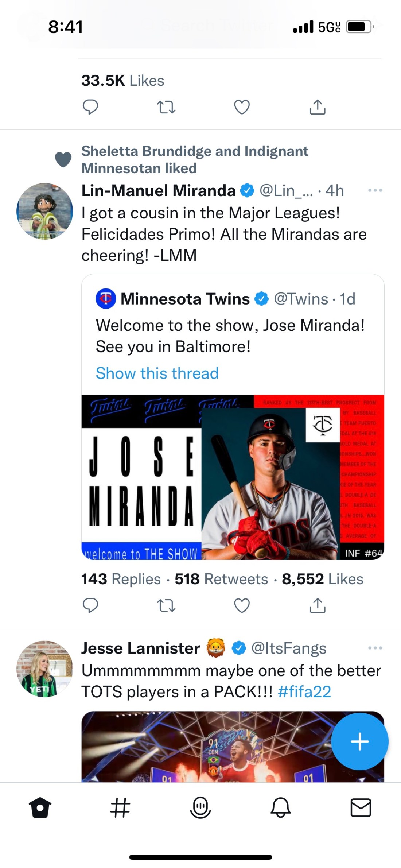Retweet the top tweet with 33.5K likes
The height and width of the screenshot is (868, 401).
(166, 107)
